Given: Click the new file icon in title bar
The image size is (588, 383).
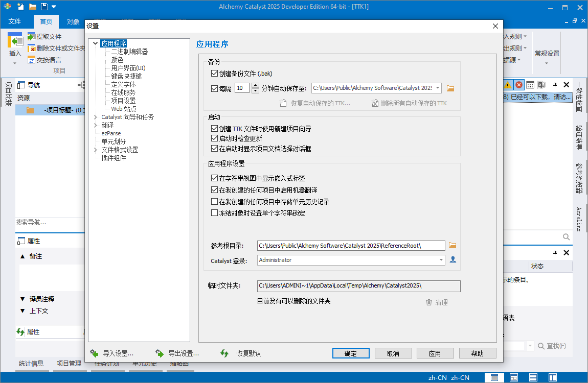Looking at the screenshot, I should pos(20,6).
